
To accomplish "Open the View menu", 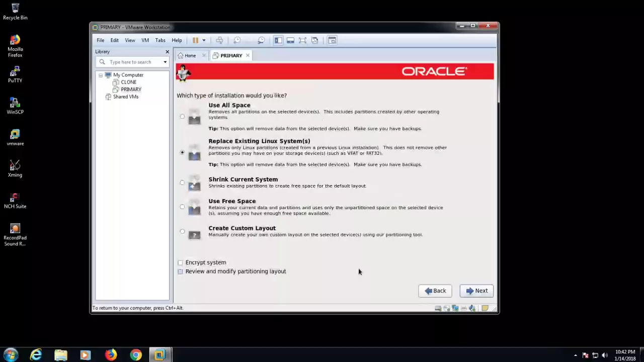I will (x=130, y=40).
